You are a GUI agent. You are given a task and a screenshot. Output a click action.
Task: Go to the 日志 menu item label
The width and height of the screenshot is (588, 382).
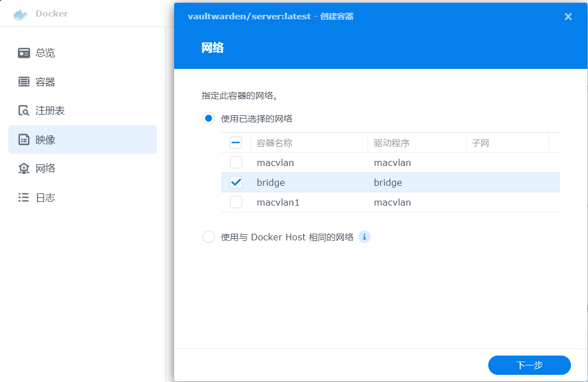45,197
